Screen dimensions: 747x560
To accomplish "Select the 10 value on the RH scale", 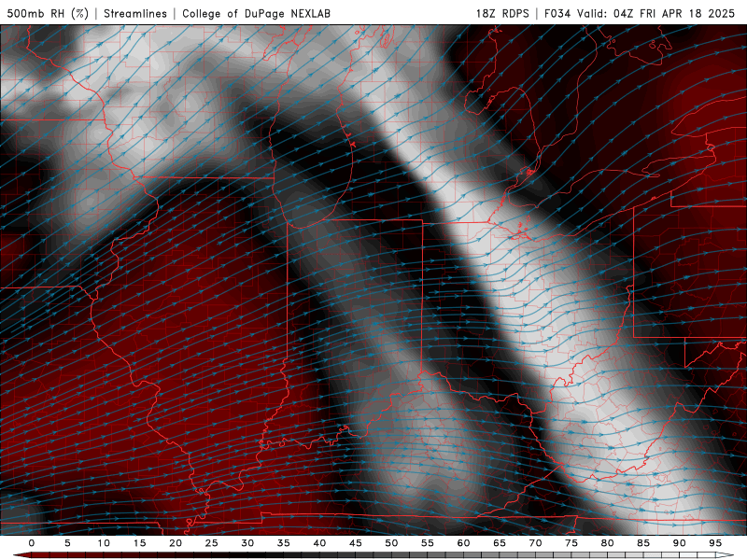I will pyautogui.click(x=104, y=543).
